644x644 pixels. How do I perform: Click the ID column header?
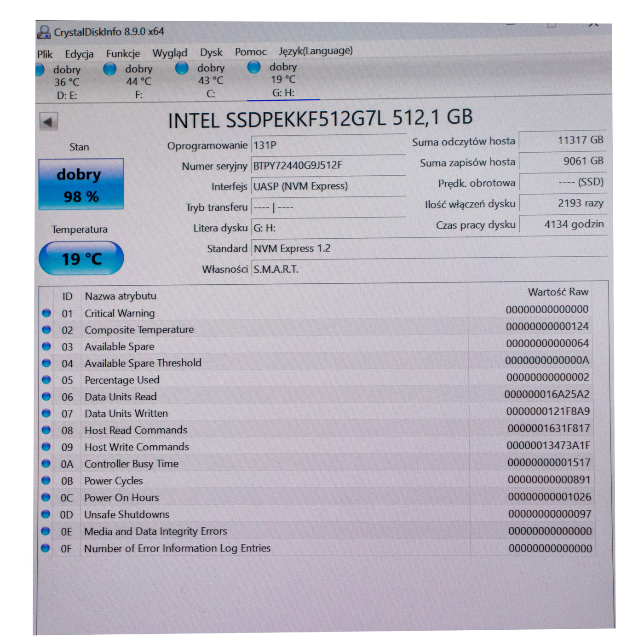(x=67, y=297)
